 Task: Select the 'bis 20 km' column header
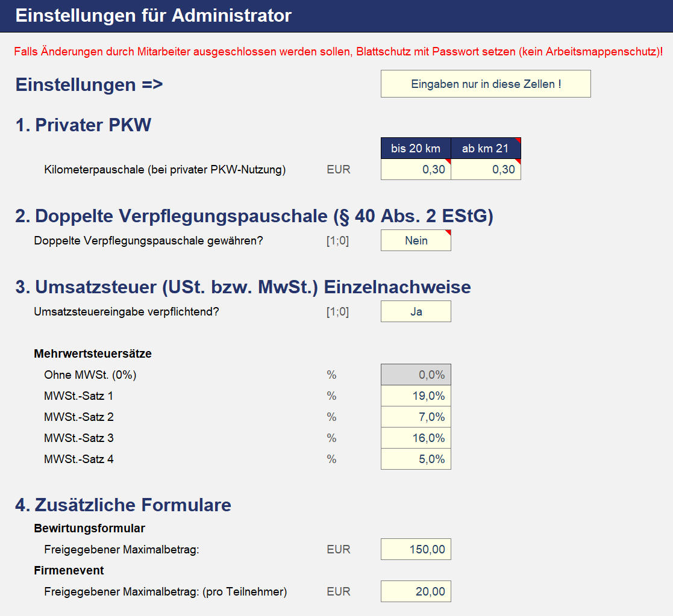[x=416, y=148]
